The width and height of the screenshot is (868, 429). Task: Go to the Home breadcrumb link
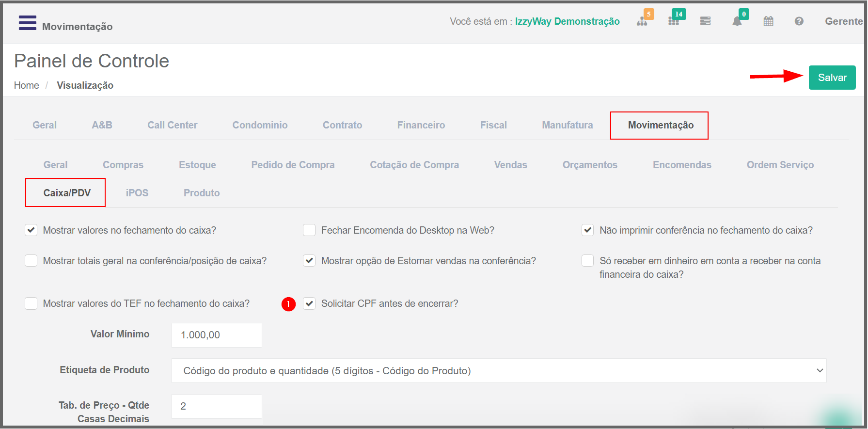point(26,85)
